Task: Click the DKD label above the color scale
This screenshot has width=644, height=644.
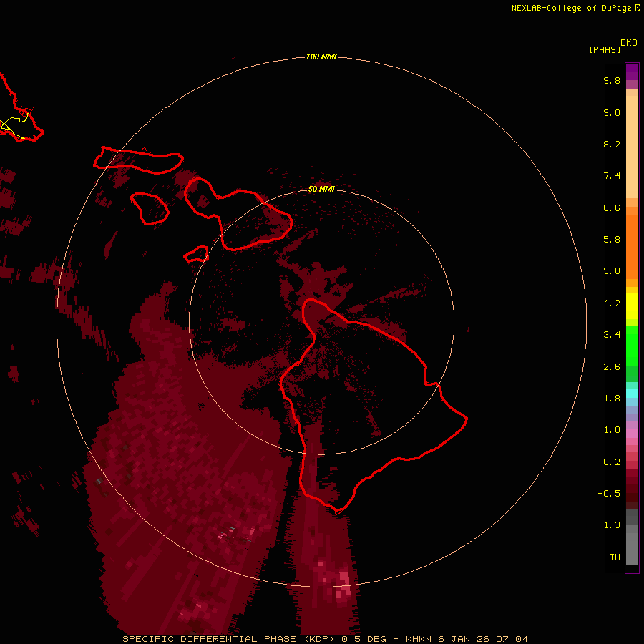Action: [x=629, y=42]
